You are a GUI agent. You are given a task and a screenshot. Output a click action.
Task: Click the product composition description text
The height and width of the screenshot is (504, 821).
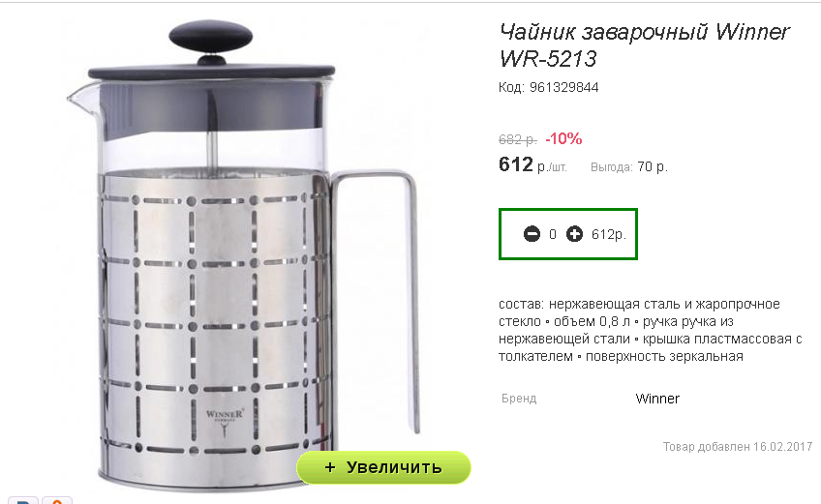click(x=650, y=330)
